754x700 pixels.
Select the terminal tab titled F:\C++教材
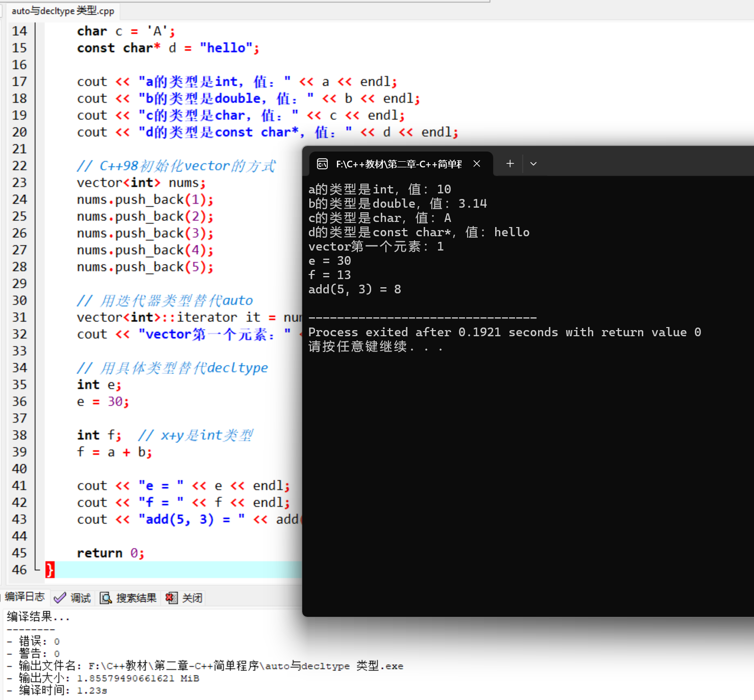click(x=401, y=164)
